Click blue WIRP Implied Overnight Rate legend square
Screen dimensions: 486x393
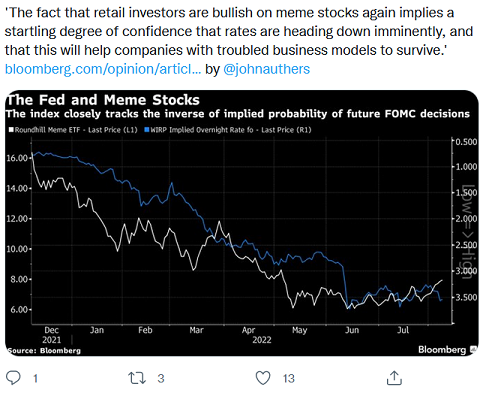coord(147,130)
